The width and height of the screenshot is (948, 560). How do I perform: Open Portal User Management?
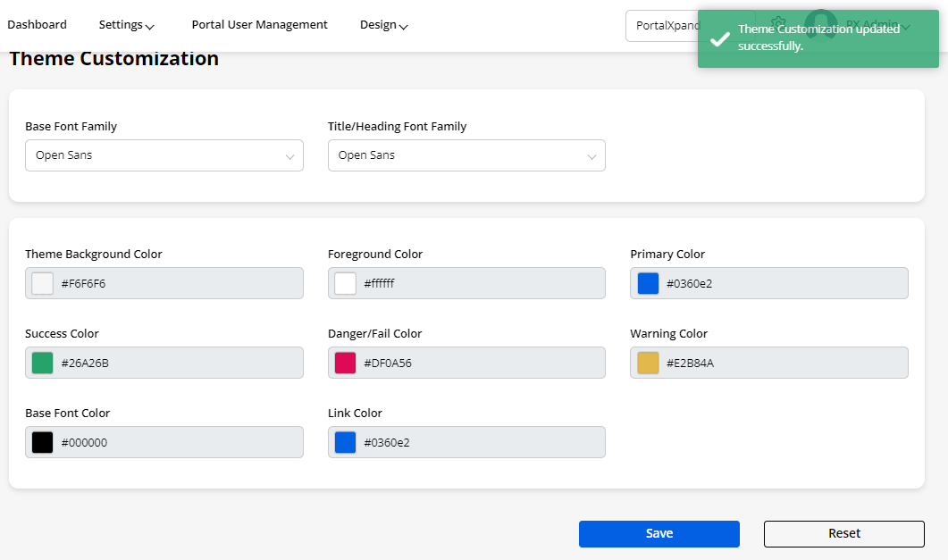click(x=259, y=25)
